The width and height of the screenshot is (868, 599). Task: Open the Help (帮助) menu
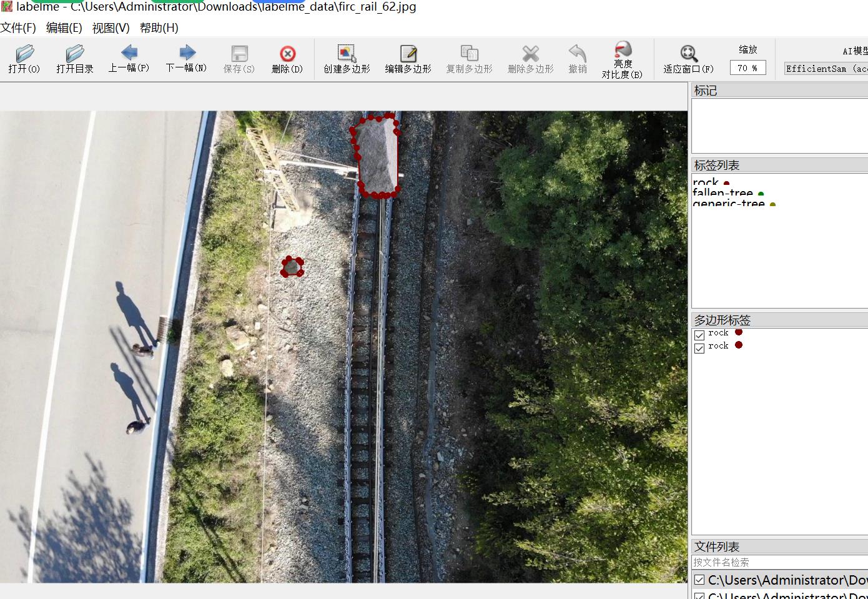click(159, 27)
